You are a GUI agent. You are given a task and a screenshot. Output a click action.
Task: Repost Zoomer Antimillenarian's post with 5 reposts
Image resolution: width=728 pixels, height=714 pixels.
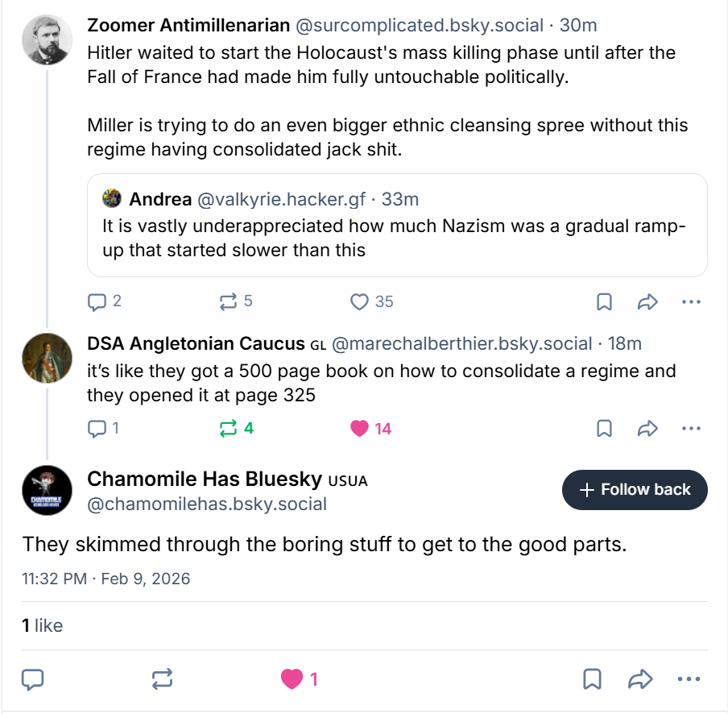(x=228, y=301)
